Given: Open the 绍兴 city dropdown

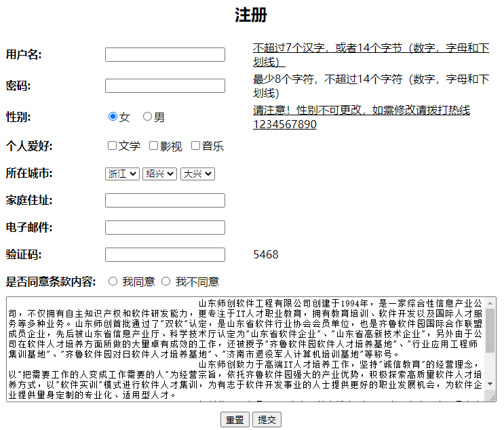Looking at the screenshot, I should (160, 174).
